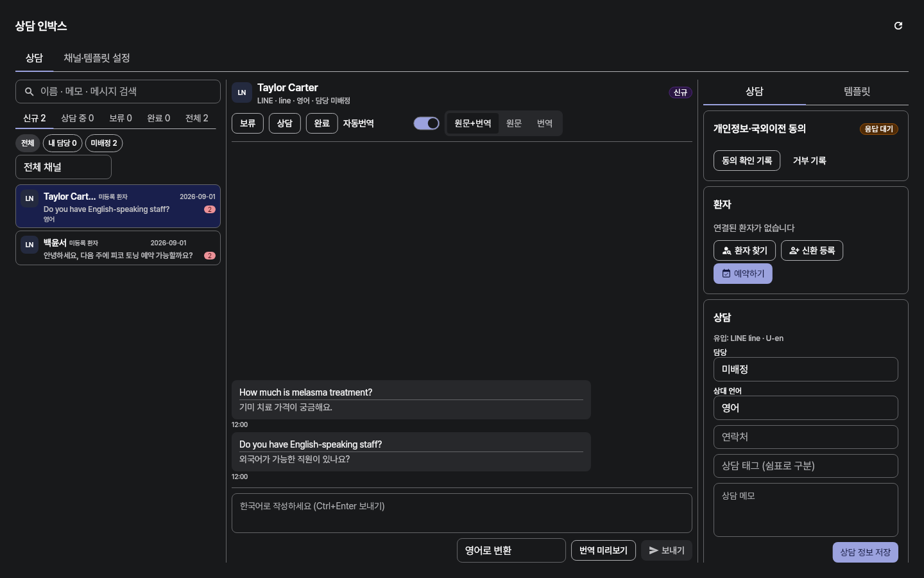Open the 전체 2 status tab
924x578 pixels.
coord(197,118)
